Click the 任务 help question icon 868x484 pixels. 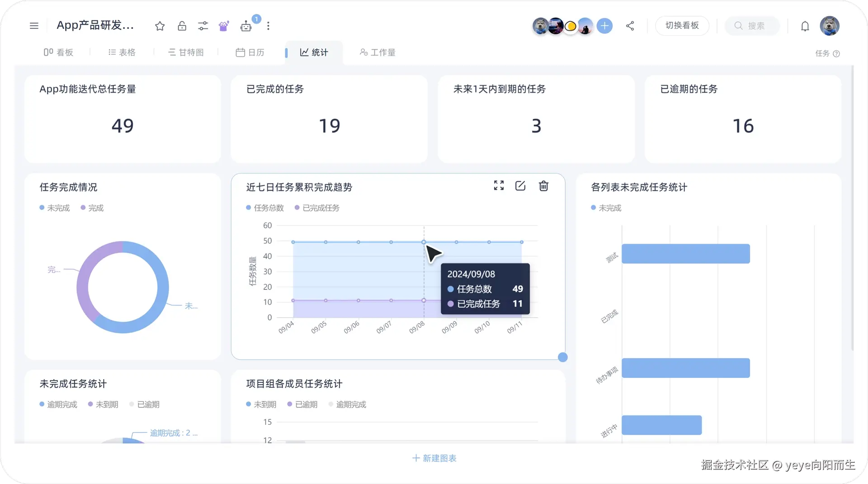tap(836, 54)
